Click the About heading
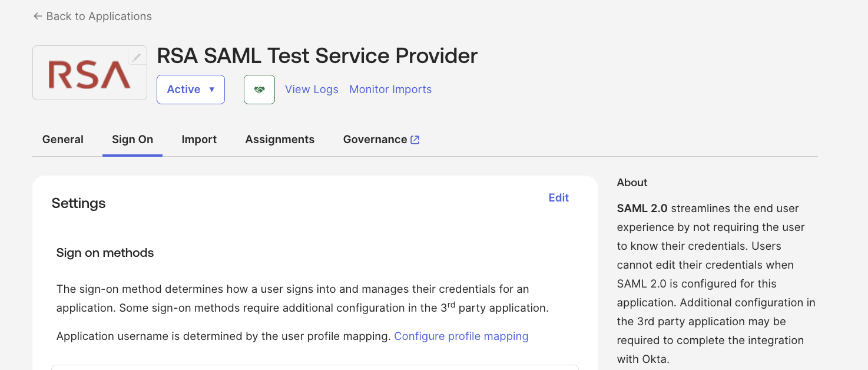Viewport: 868px width, 370px height. tap(632, 183)
